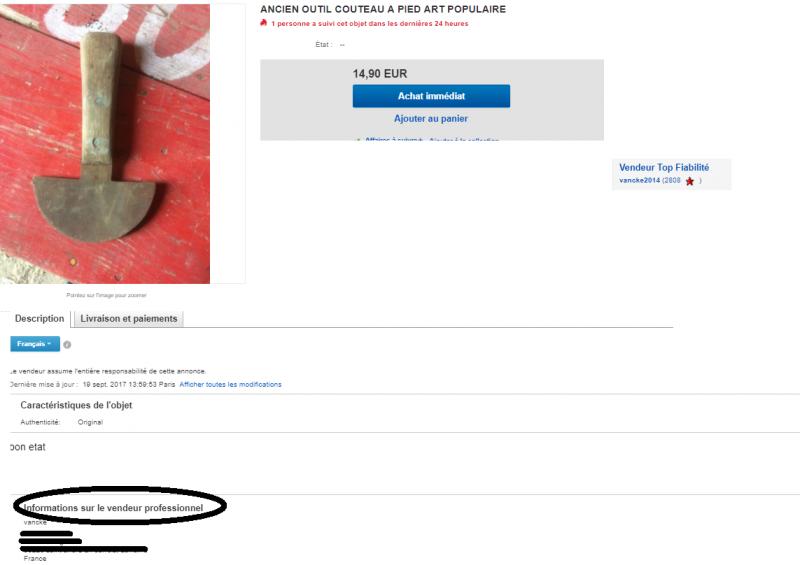
Task: Open the Français language dropdown
Action: (x=35, y=344)
